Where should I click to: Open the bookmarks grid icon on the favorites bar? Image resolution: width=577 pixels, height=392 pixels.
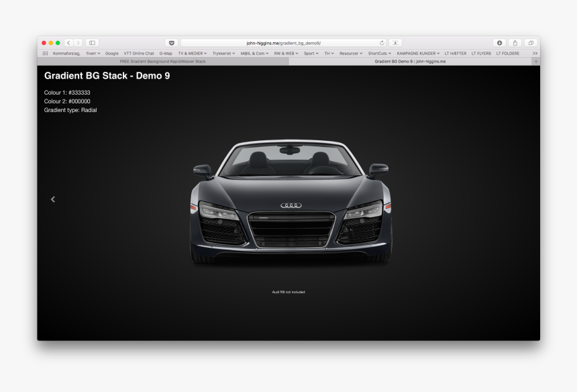45,53
